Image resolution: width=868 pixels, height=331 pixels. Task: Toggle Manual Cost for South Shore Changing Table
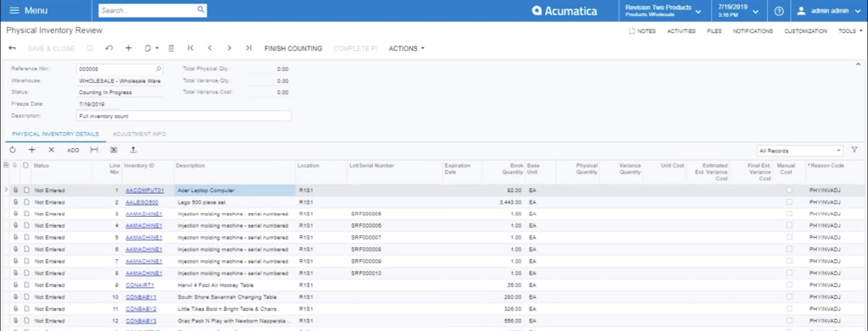789,297
